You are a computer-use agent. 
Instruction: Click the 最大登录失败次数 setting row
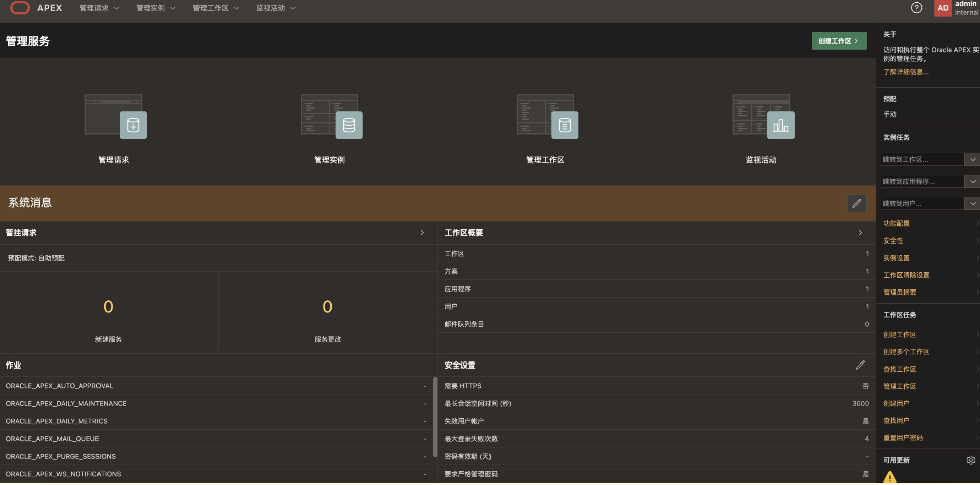pyautogui.click(x=657, y=439)
